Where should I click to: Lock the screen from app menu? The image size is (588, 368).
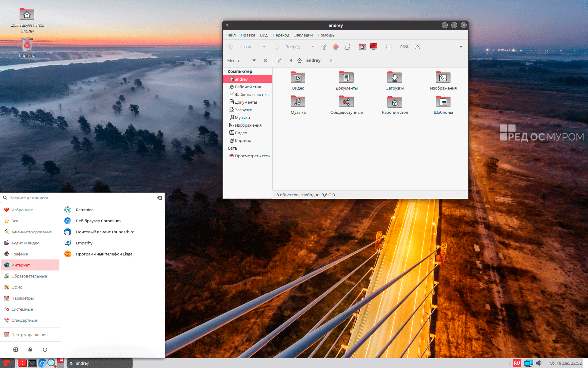pyautogui.click(x=30, y=349)
